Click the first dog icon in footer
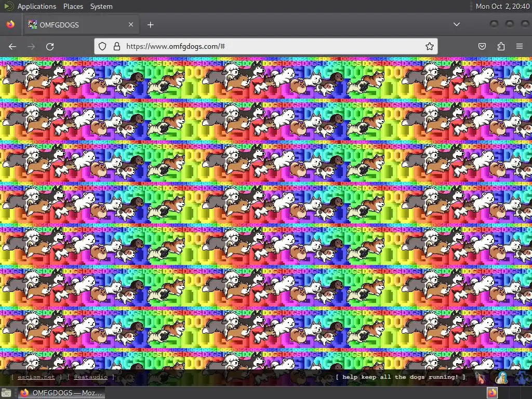 click(480, 377)
